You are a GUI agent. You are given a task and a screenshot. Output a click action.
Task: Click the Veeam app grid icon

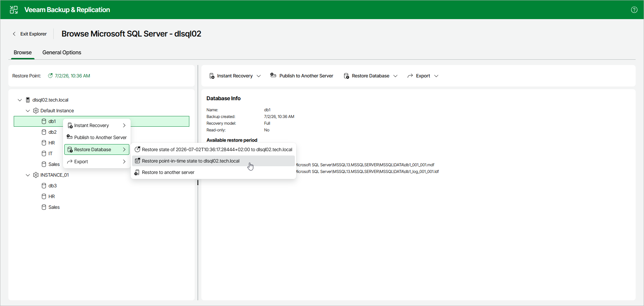tap(14, 10)
